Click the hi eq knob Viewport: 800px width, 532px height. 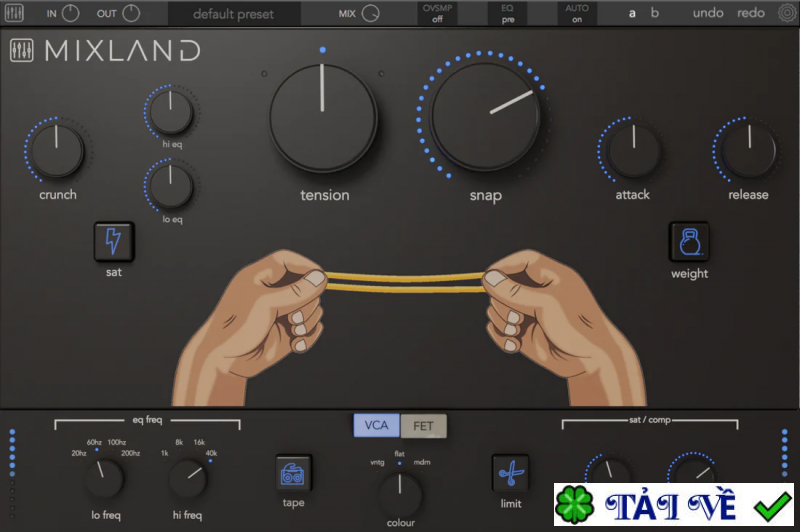coord(170,112)
